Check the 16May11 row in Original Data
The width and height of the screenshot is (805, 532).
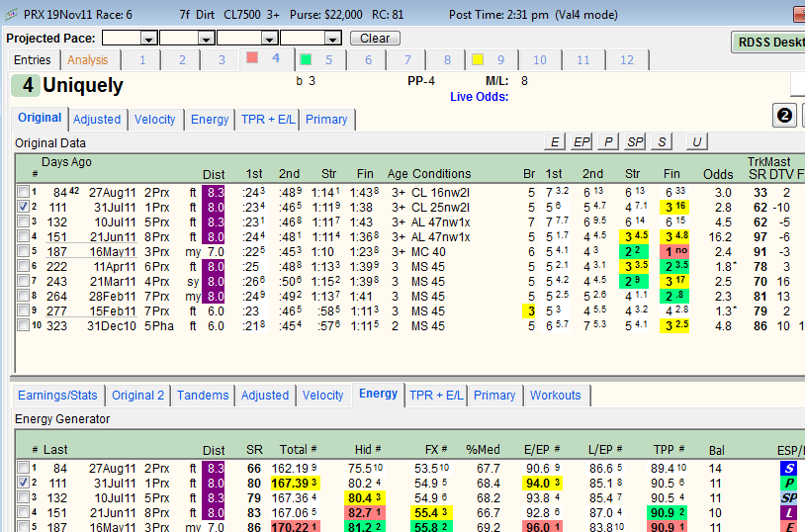(x=23, y=250)
